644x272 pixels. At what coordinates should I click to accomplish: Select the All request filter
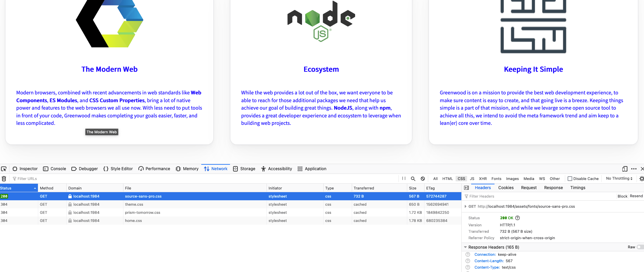(x=435, y=179)
